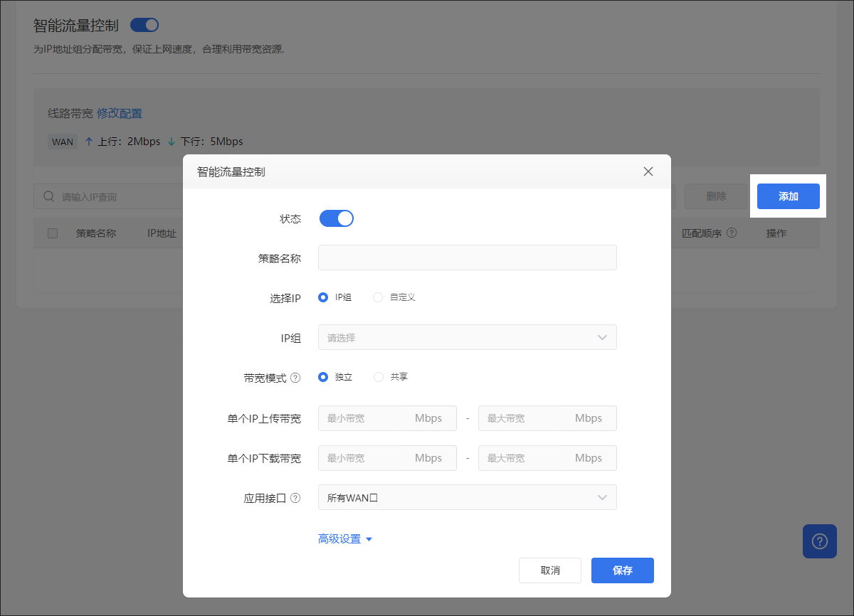Toggle the main 智能流量控制 page switch
This screenshot has height=616, width=854.
144,26
